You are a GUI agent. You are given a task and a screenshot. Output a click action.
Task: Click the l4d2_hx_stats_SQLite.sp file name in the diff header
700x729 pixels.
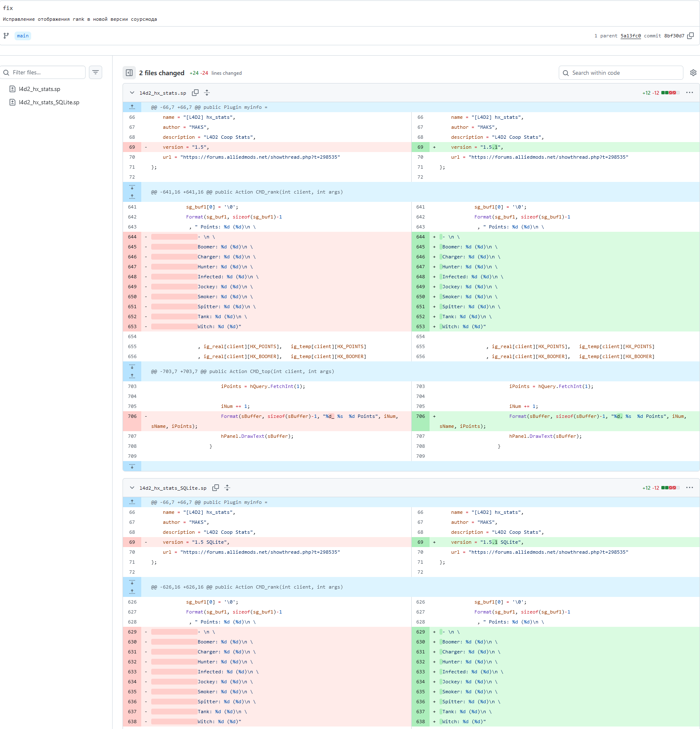(x=173, y=488)
